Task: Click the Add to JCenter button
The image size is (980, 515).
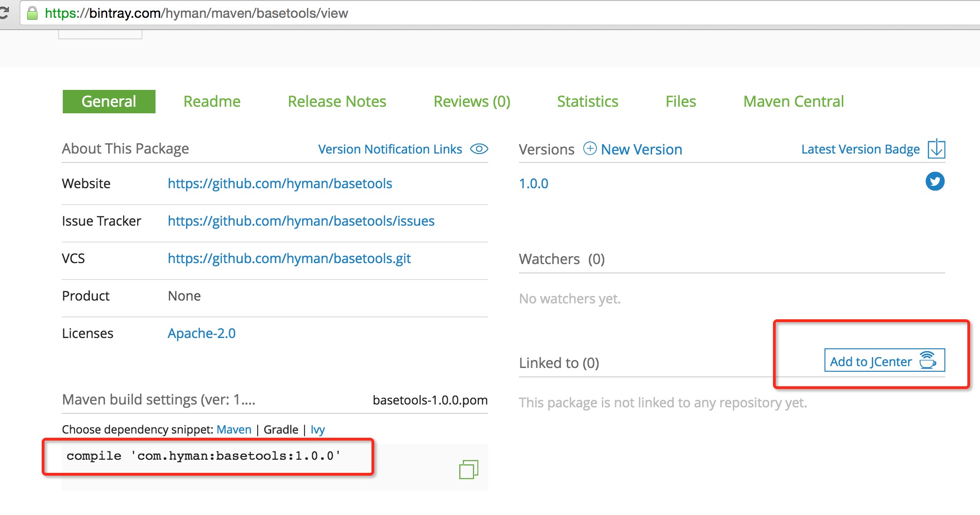Action: [884, 360]
